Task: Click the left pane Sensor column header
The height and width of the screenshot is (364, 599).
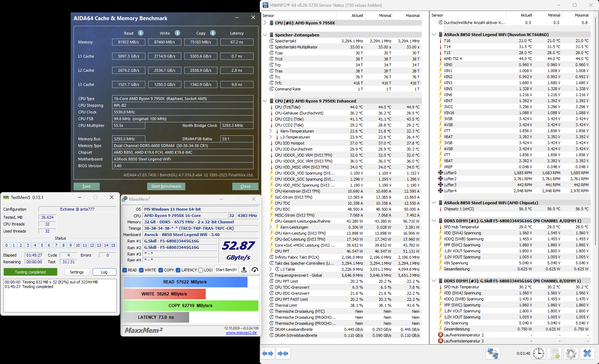Action: coord(299,16)
